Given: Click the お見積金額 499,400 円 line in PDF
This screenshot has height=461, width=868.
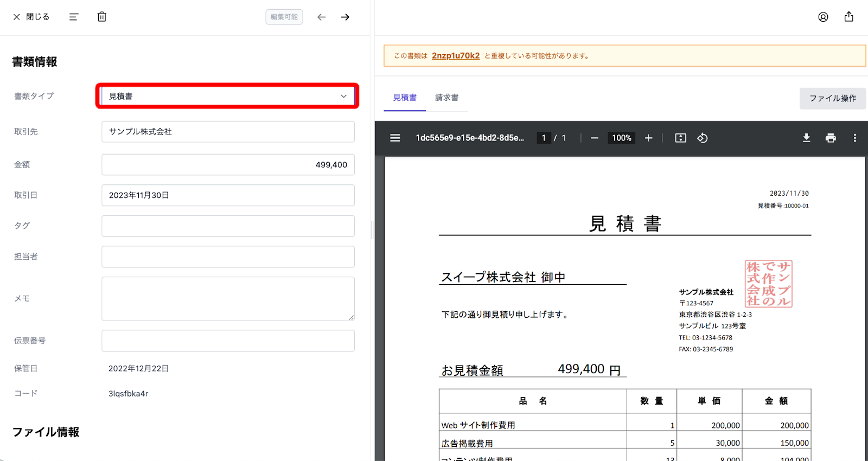Looking at the screenshot, I should [x=532, y=370].
